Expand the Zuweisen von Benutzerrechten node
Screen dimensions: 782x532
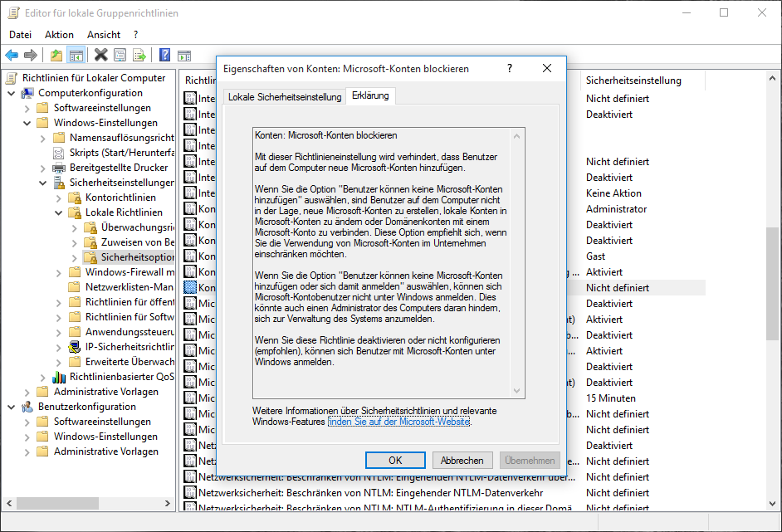point(75,243)
